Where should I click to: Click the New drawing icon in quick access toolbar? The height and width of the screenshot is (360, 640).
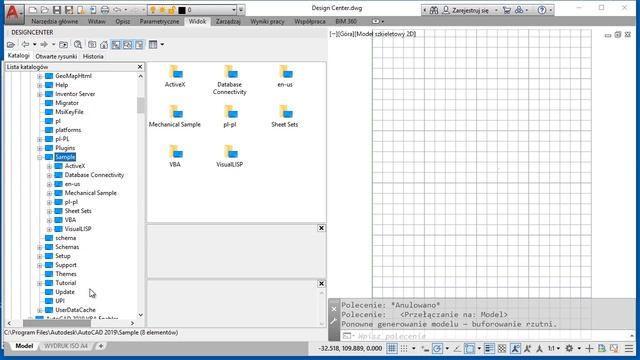click(x=33, y=10)
